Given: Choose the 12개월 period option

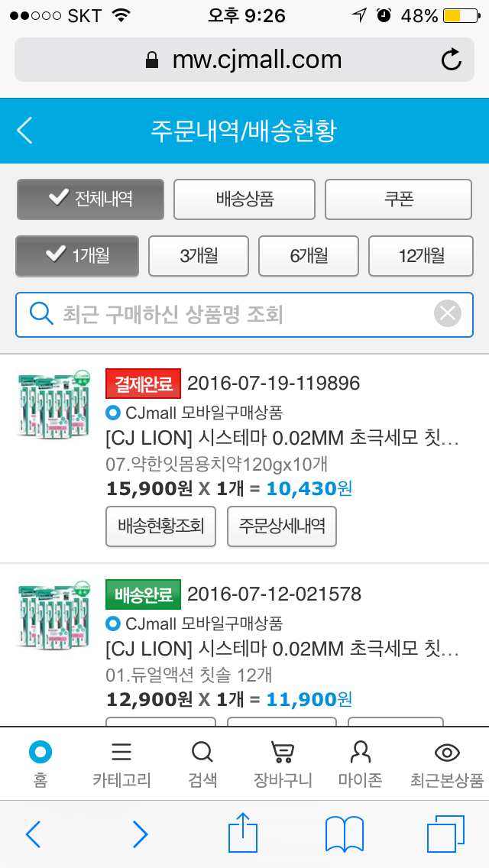Looking at the screenshot, I should (x=421, y=256).
